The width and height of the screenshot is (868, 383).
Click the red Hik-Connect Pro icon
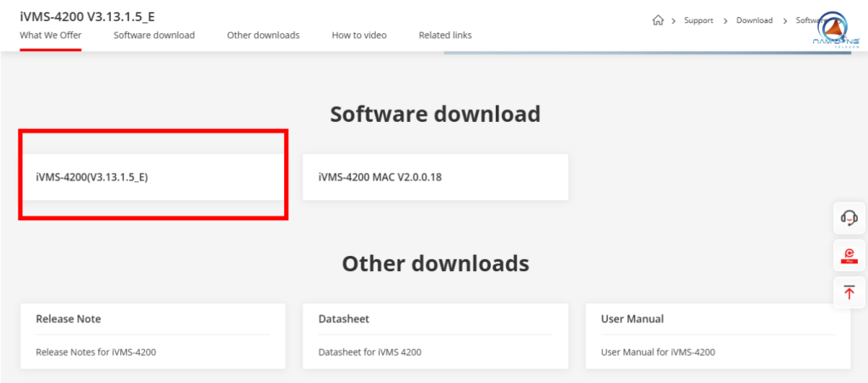tap(849, 255)
